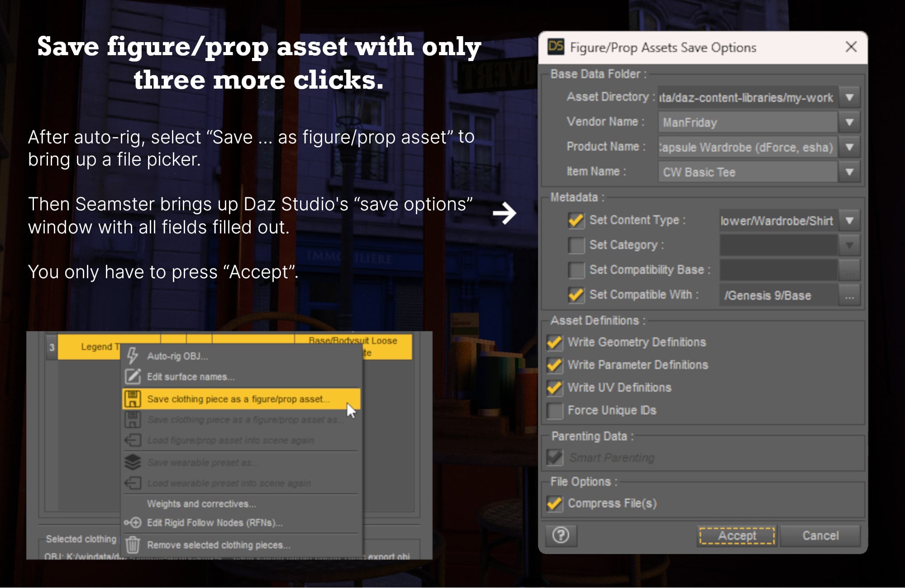The width and height of the screenshot is (905, 588).
Task: Click the DS logo in dialog title
Action: [556, 47]
